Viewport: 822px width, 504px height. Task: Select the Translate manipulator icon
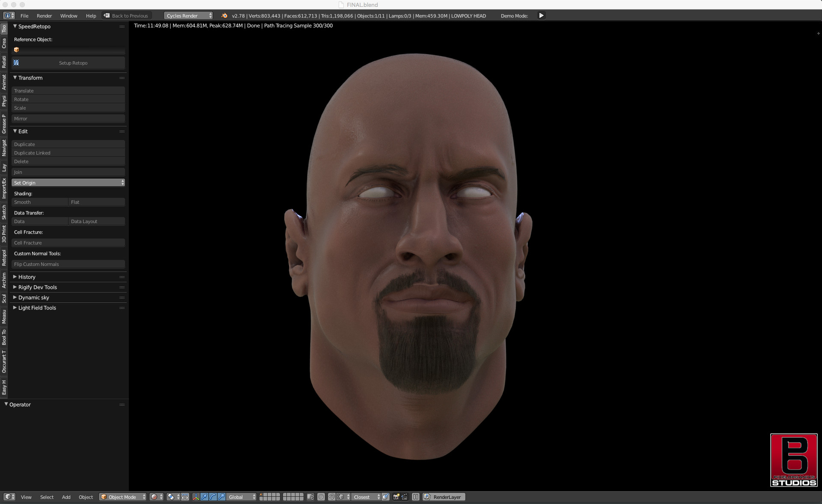pos(204,497)
